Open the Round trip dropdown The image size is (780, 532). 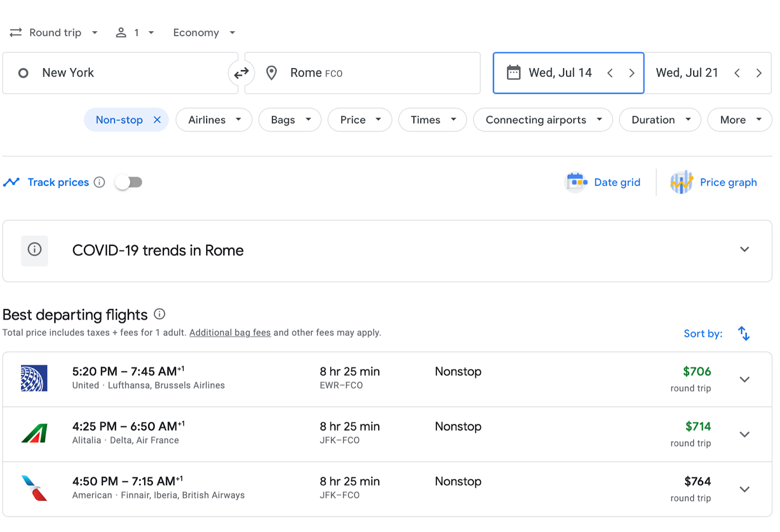[54, 33]
